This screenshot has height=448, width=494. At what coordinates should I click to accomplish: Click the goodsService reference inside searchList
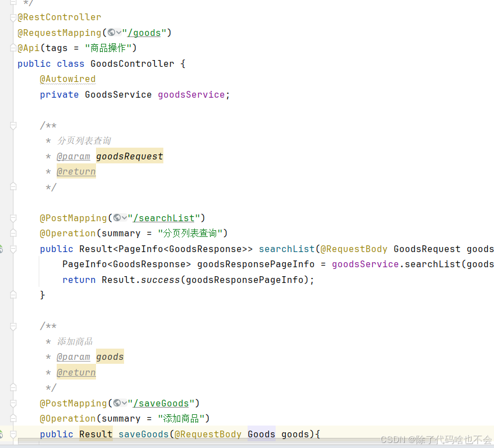(365, 264)
